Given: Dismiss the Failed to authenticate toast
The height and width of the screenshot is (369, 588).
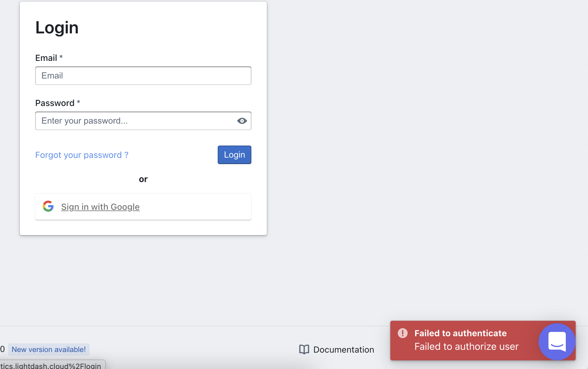Looking at the screenshot, I should 460,333.
